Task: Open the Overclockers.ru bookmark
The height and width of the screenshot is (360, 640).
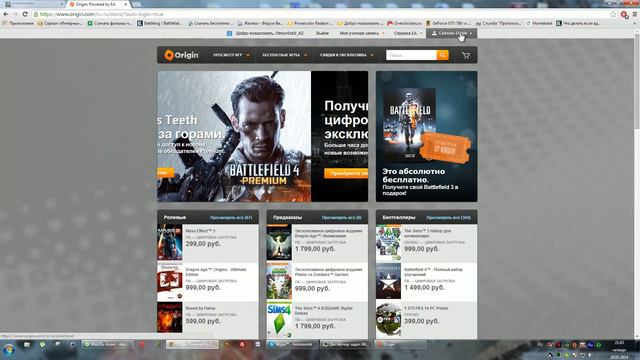Action: 405,23
